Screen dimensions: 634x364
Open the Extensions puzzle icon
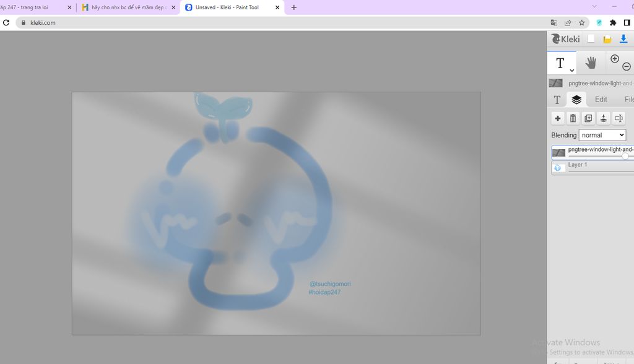[613, 23]
